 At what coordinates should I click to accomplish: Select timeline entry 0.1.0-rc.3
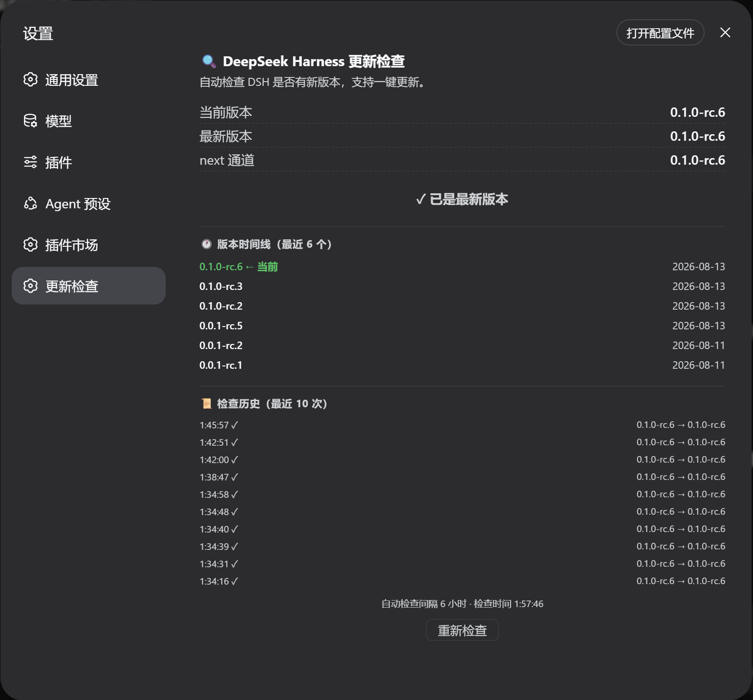(221, 286)
